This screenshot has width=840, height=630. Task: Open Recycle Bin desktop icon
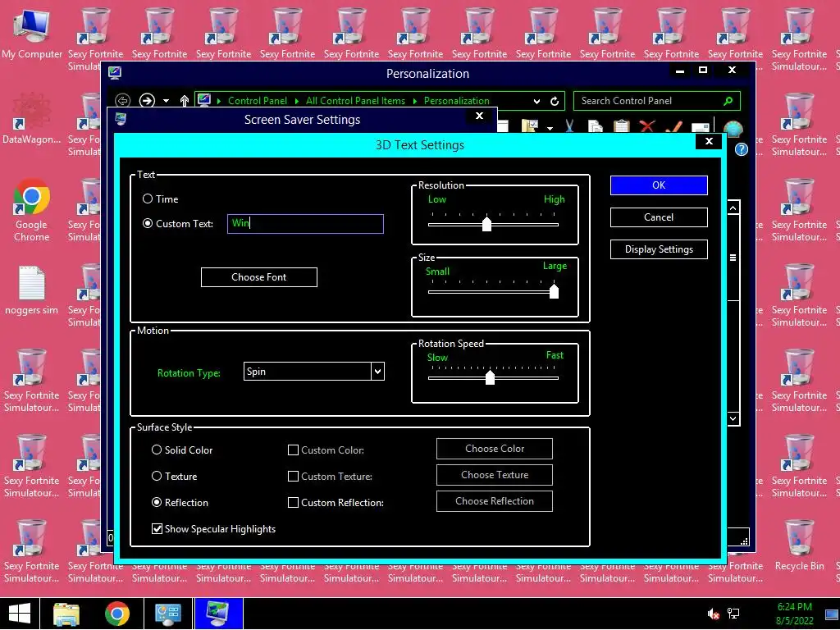(799, 546)
